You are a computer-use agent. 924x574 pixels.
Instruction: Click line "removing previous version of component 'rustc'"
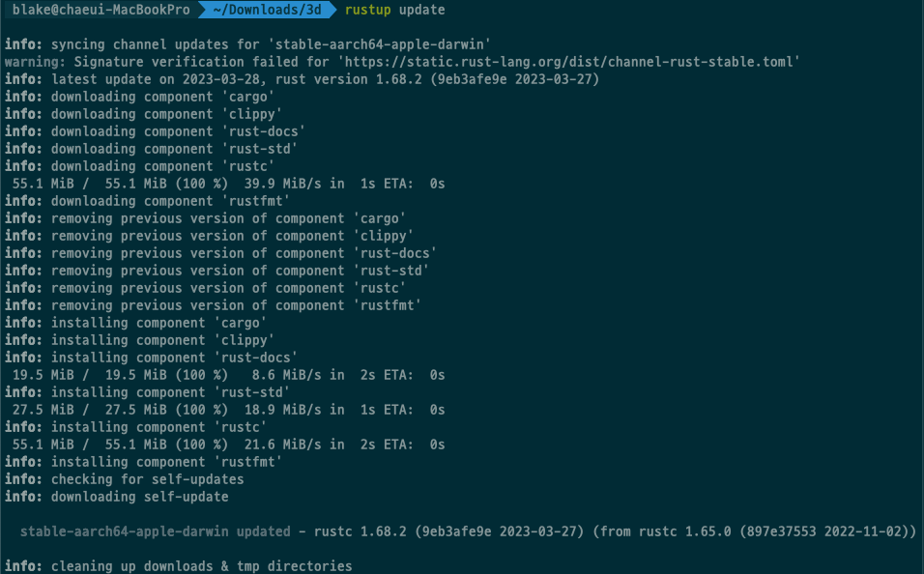[x=205, y=288]
